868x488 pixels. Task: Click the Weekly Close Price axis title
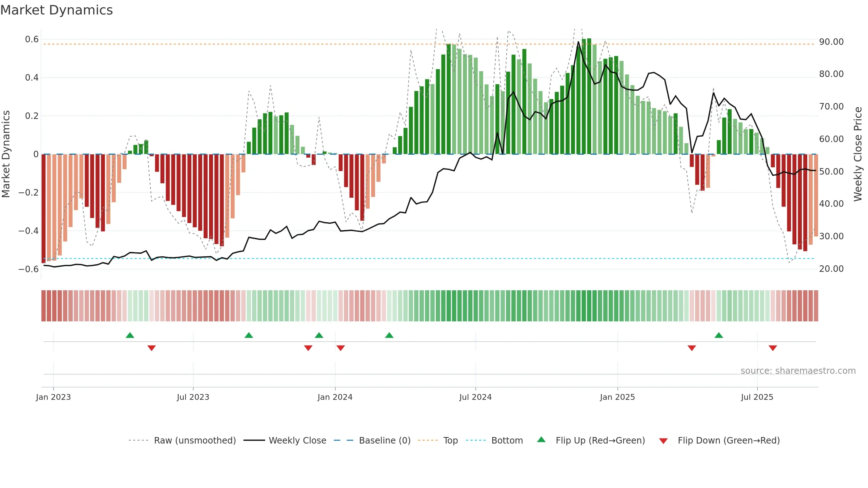pyautogui.click(x=858, y=154)
